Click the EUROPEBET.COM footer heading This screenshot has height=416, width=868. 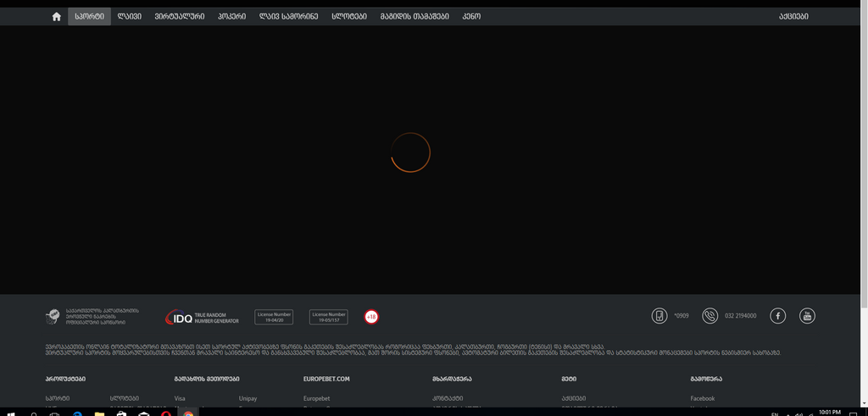point(326,379)
